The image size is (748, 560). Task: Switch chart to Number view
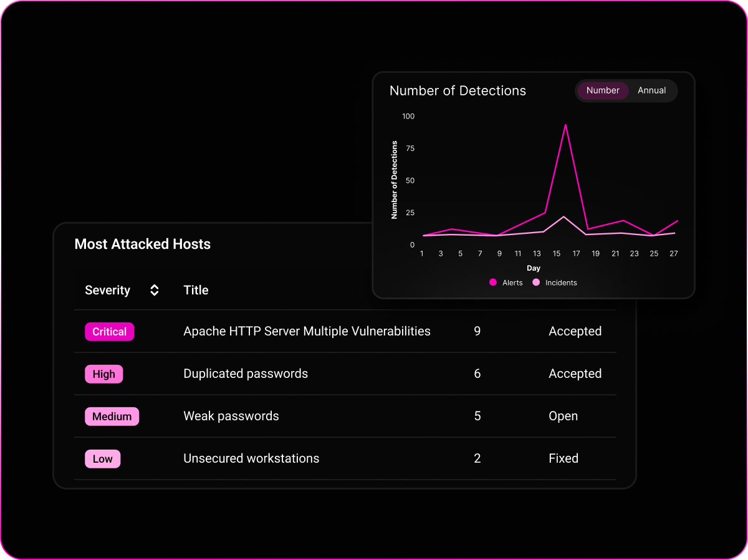tap(602, 90)
